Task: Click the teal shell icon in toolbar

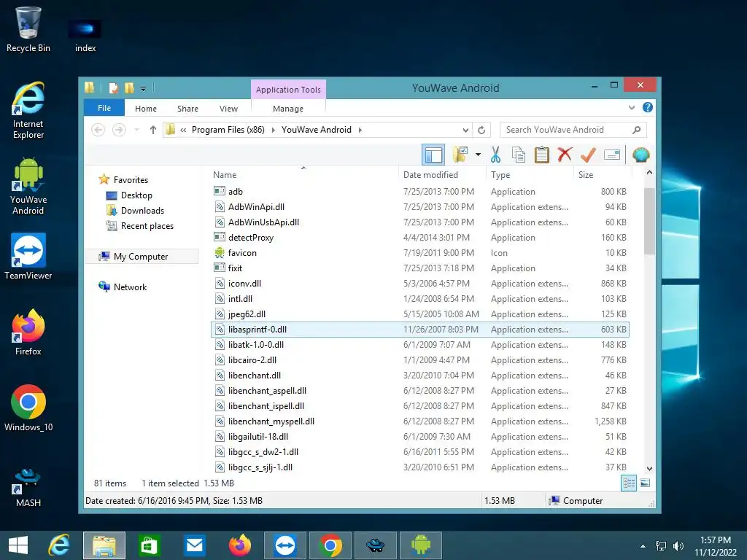Action: tap(640, 155)
